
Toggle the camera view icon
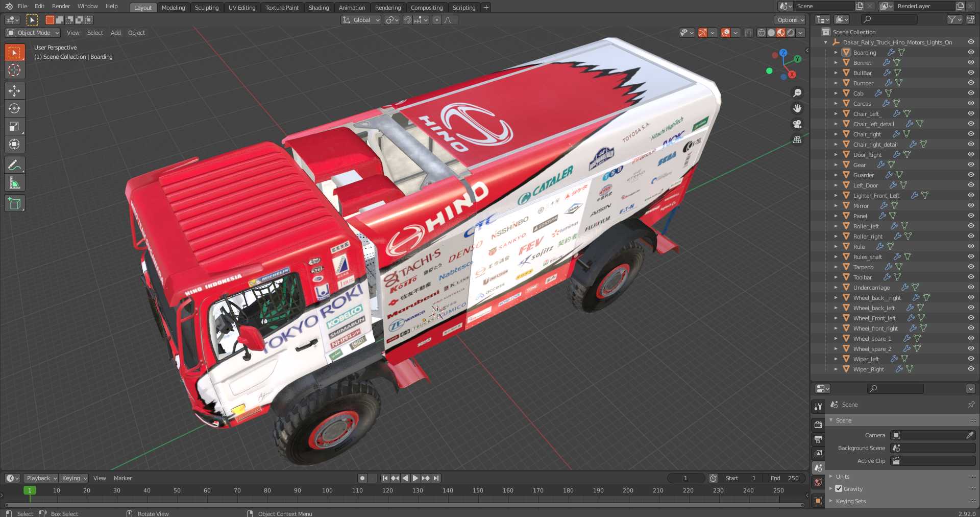pos(797,124)
